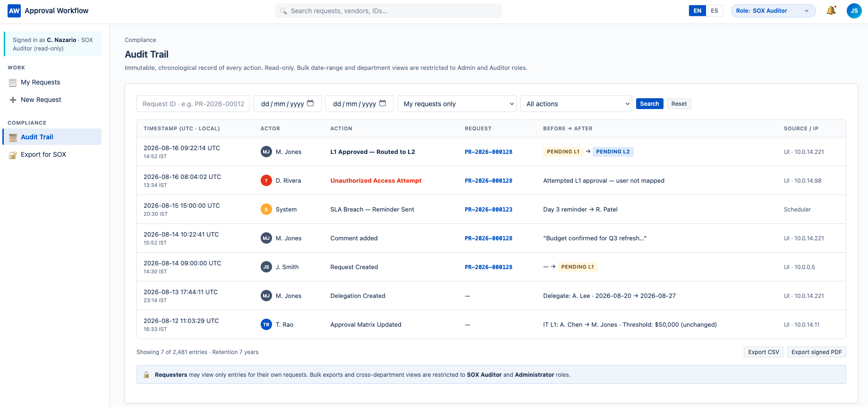Click the search magnifier icon
The image size is (868, 407).
pos(283,11)
